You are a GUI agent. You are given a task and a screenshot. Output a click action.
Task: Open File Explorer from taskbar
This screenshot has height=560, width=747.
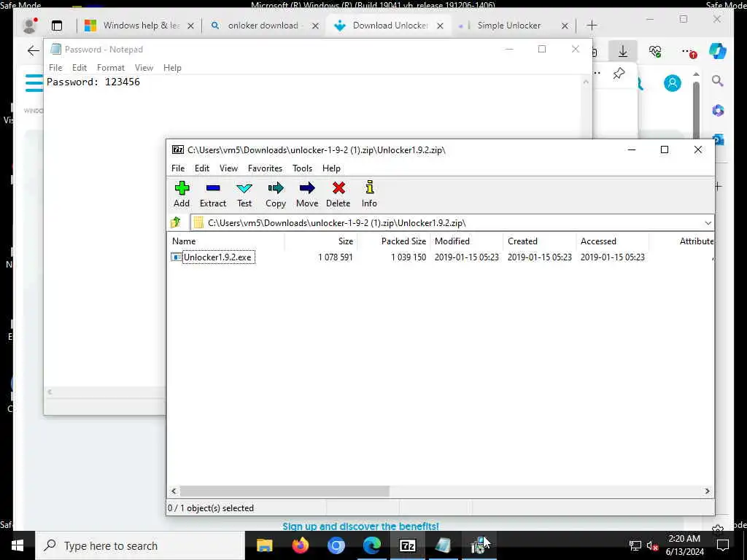[x=264, y=545]
